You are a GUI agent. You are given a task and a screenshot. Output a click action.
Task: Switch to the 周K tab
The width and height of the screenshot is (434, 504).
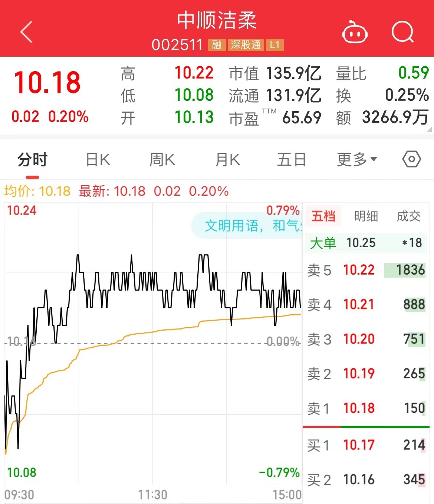click(x=162, y=160)
